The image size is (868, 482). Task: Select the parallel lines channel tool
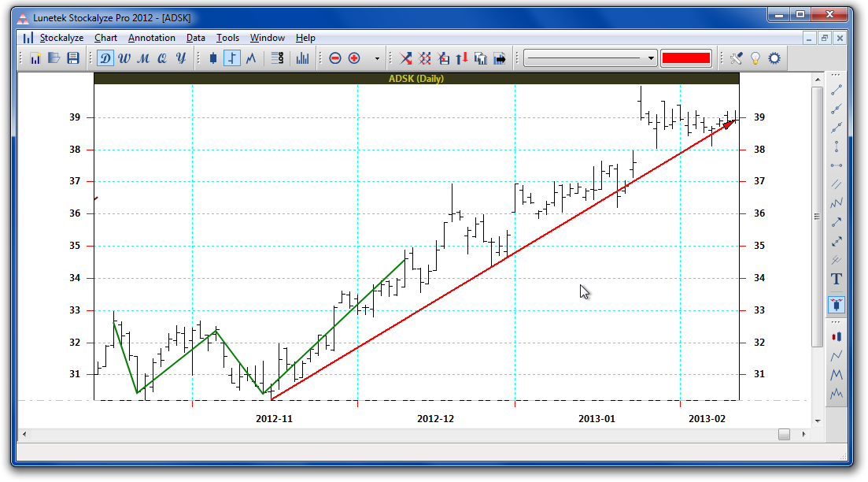tap(837, 184)
